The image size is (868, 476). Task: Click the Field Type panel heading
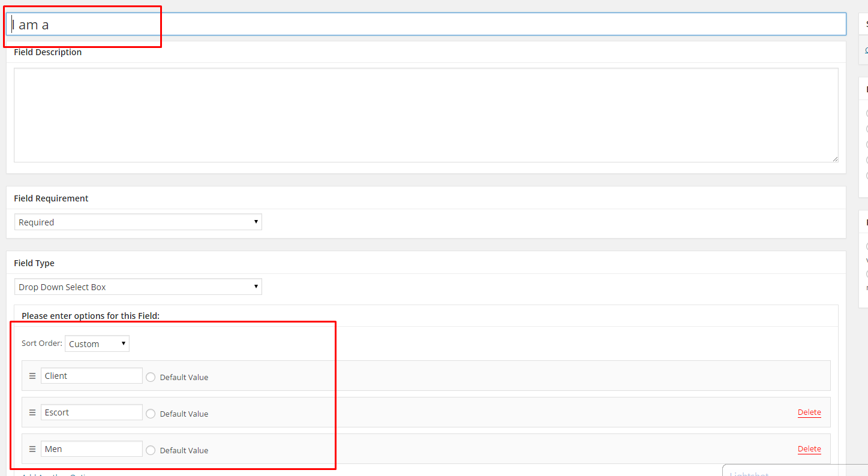(34, 263)
